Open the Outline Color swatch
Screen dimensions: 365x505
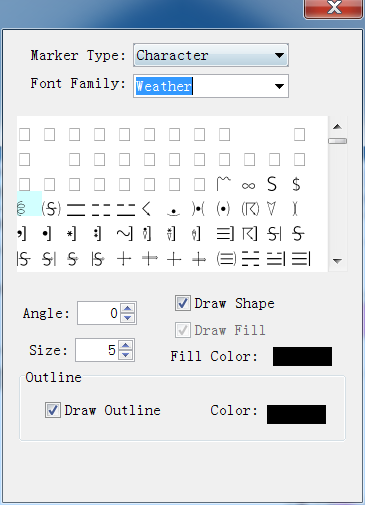(x=296, y=414)
